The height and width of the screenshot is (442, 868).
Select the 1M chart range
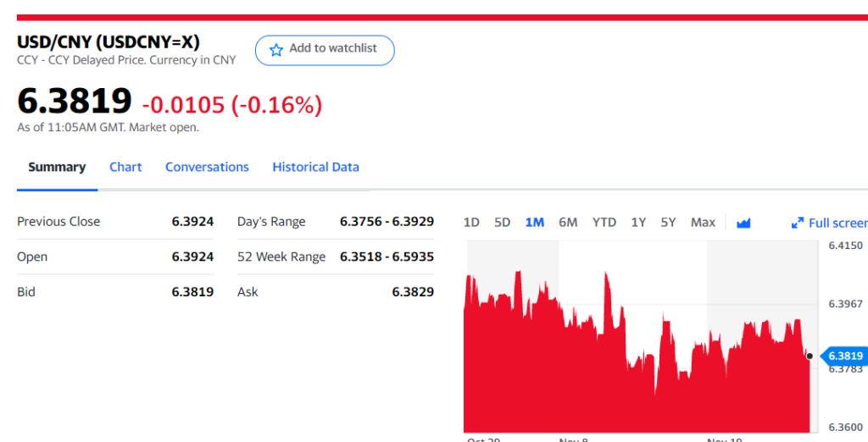click(x=534, y=223)
